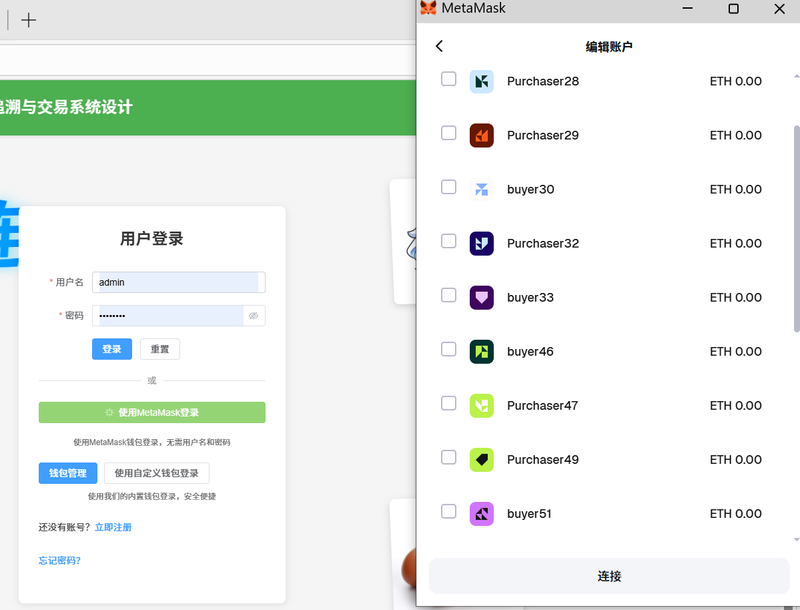
Task: Click the scrollbar down arrow in MetaMask
Action: coord(796,540)
